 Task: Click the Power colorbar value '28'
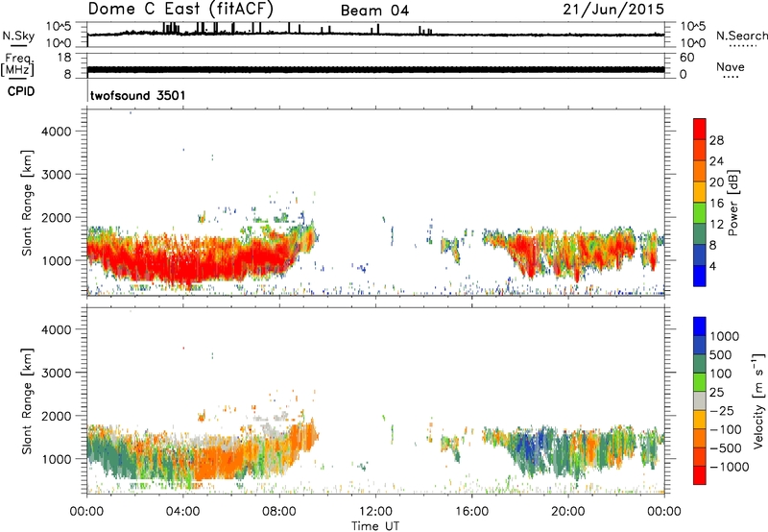(x=716, y=140)
